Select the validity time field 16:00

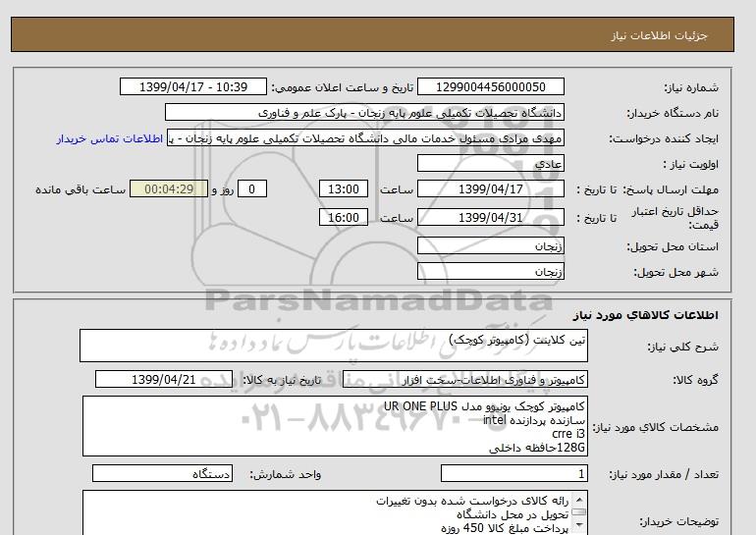click(344, 217)
